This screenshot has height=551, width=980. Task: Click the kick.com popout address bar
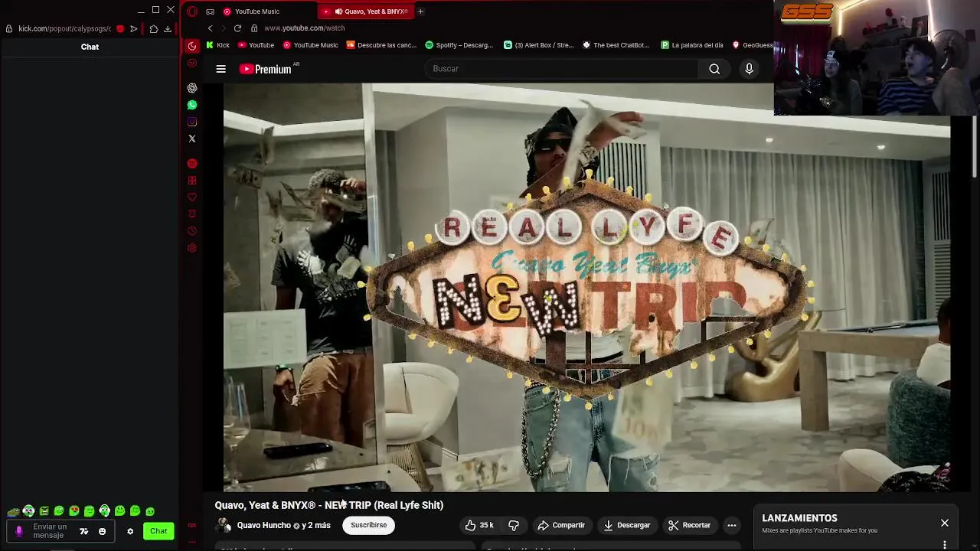pos(64,29)
